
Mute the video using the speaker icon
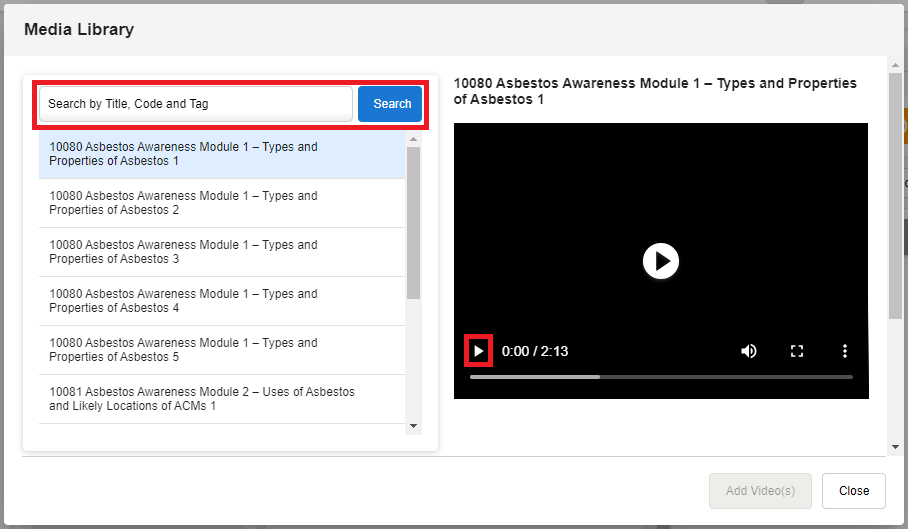(x=749, y=351)
